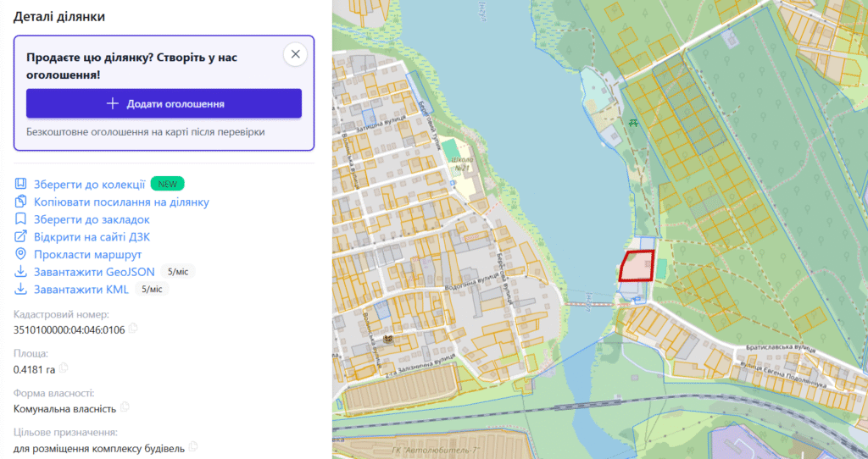Click 'Комунальна власність' text
This screenshot has width=868, height=459.
(x=64, y=409)
